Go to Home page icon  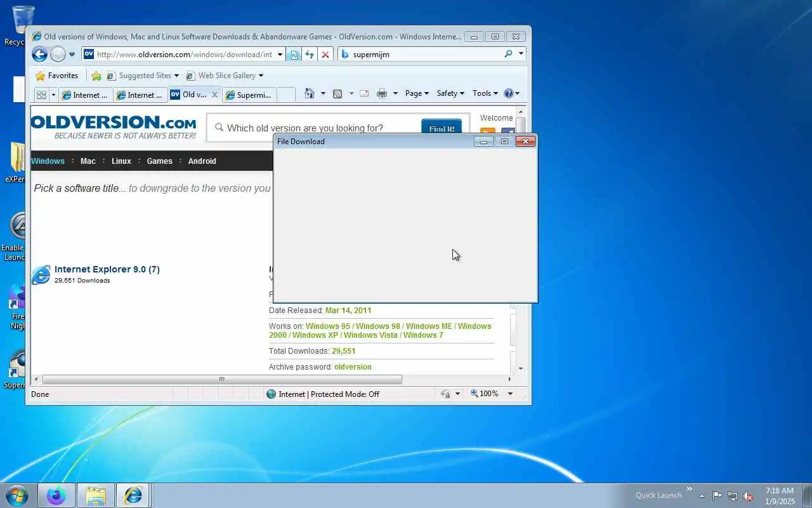point(310,93)
